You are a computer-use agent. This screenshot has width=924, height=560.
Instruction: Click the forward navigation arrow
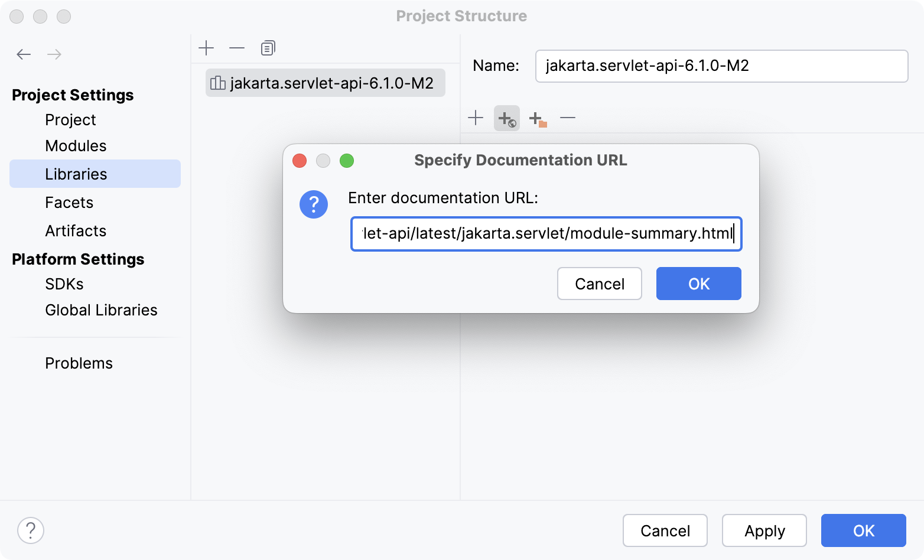(54, 54)
